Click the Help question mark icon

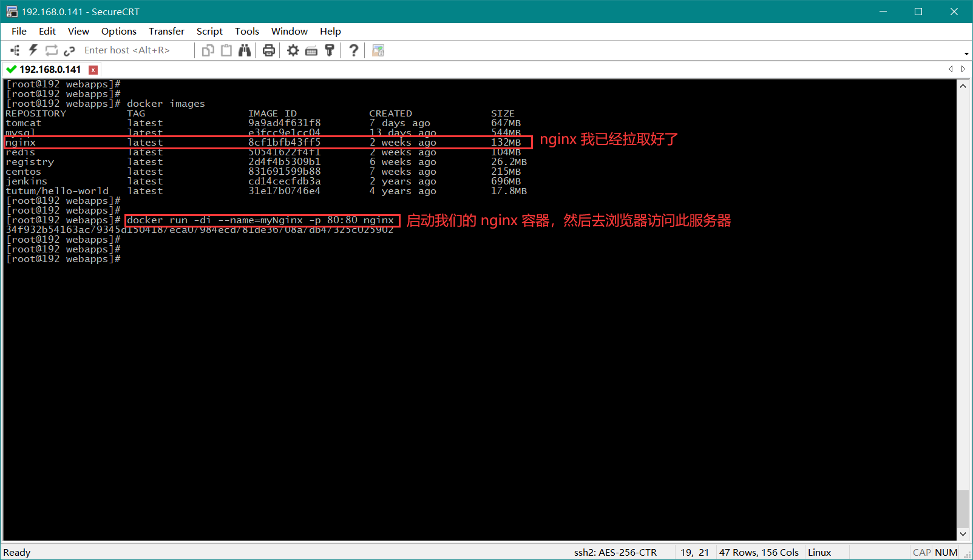pos(353,50)
